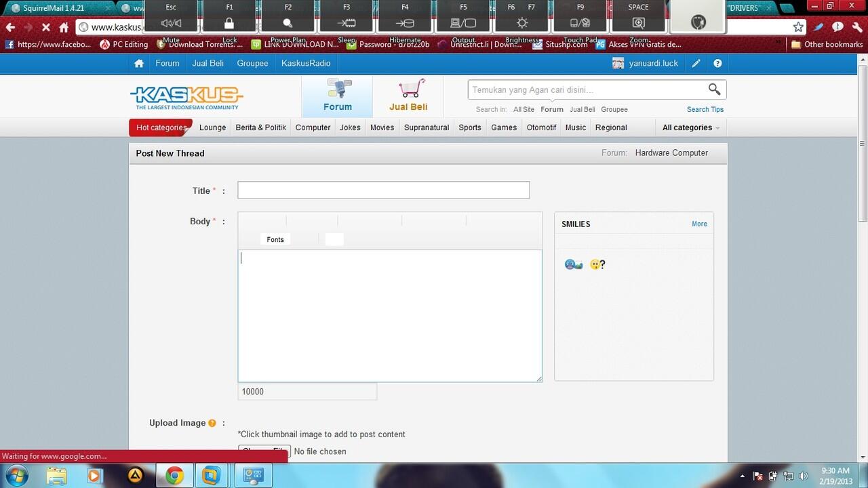Click Groupee in the top blue bar

pyautogui.click(x=252, y=64)
